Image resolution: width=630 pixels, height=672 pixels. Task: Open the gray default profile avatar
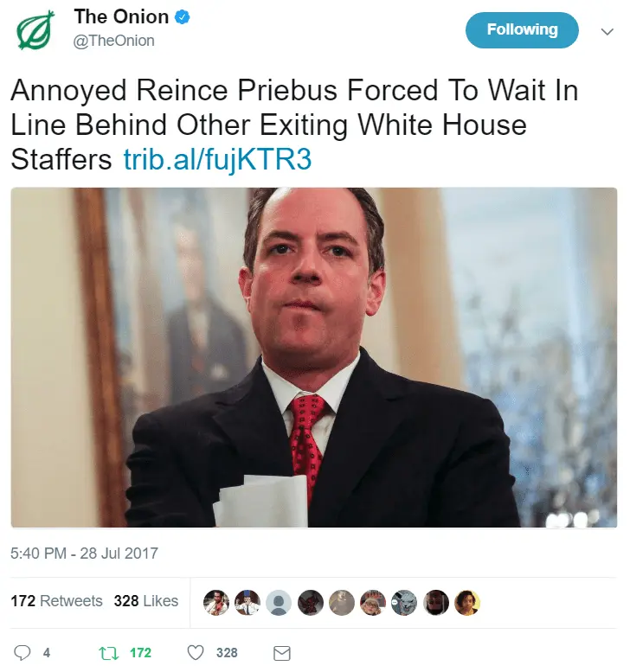[x=279, y=603]
